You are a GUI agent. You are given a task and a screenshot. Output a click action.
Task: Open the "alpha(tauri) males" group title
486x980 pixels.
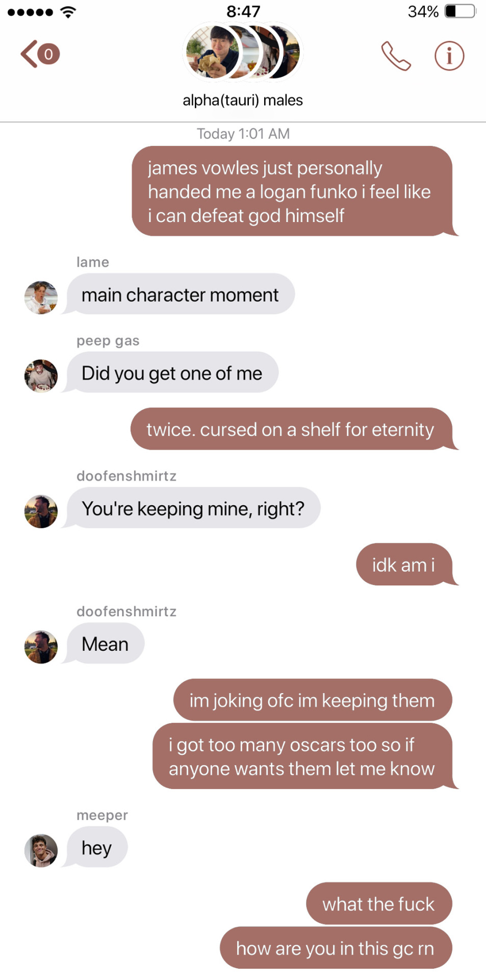(243, 100)
